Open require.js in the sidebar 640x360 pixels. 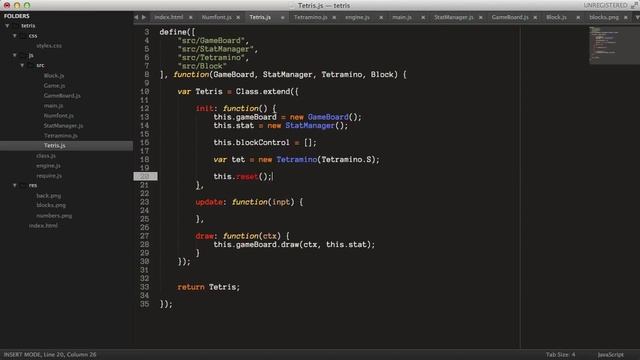pyautogui.click(x=49, y=176)
